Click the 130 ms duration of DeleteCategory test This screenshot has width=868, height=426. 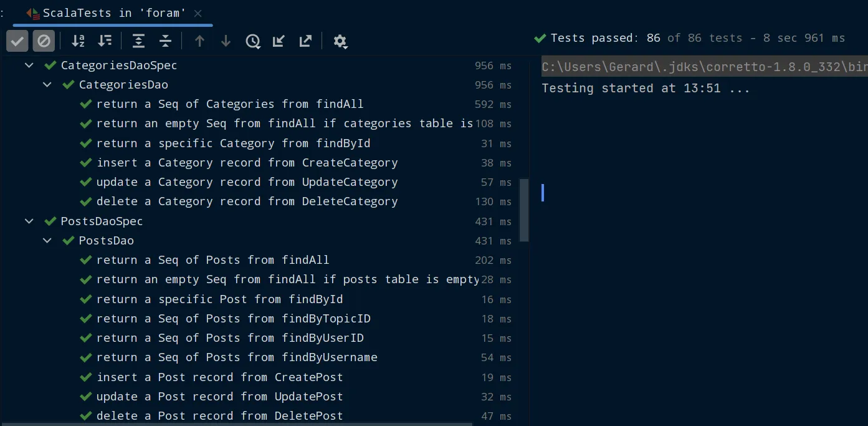(x=493, y=201)
